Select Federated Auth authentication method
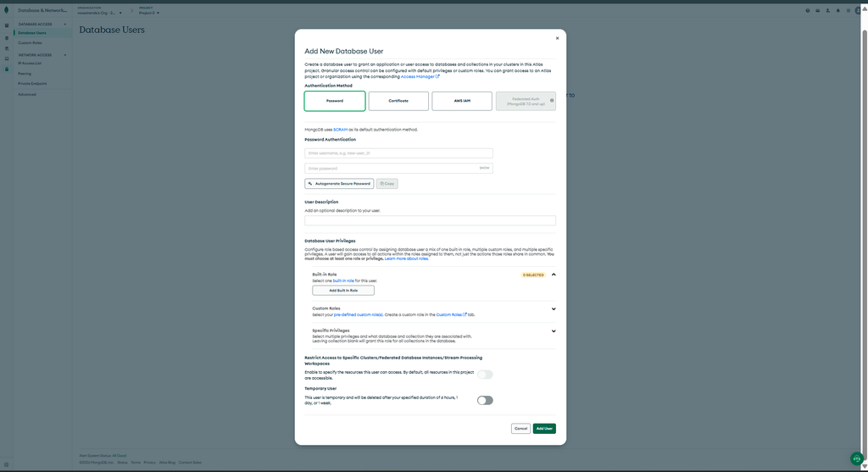868x472 pixels. [526, 101]
